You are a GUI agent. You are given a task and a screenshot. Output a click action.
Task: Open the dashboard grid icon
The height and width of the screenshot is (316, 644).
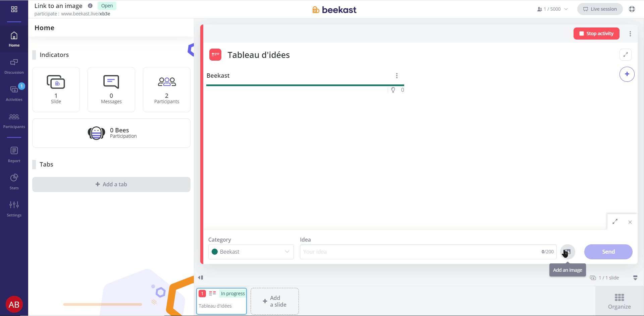click(x=14, y=9)
